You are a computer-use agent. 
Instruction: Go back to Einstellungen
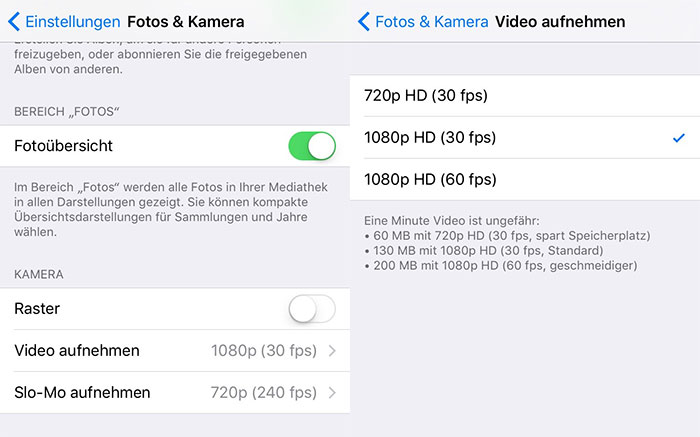(72, 22)
